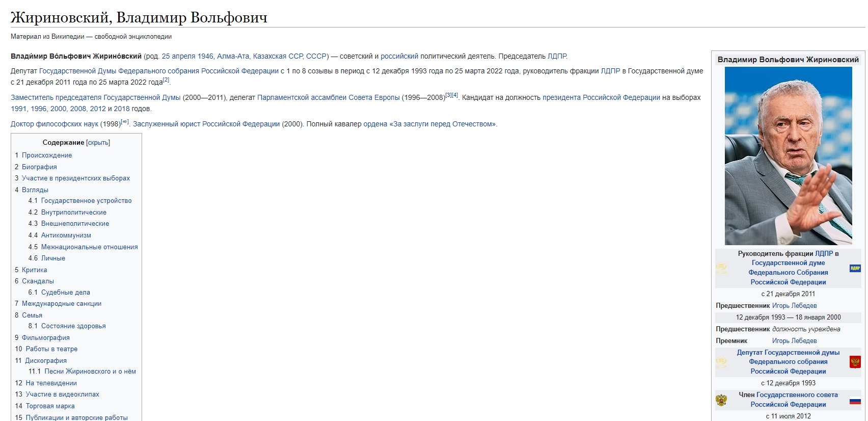Click the blue LDPR party flag icon
The image size is (868, 421).
[855, 268]
